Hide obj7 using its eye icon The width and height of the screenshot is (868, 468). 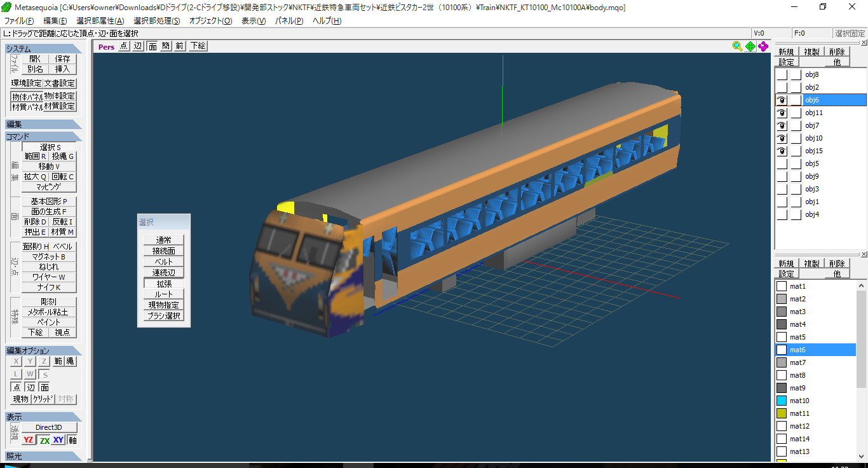click(x=782, y=125)
